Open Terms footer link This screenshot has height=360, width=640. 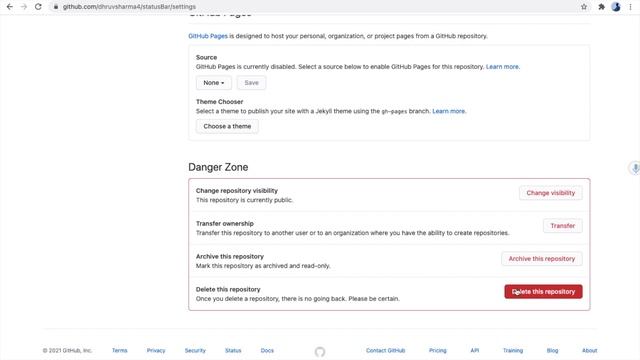[x=120, y=350]
